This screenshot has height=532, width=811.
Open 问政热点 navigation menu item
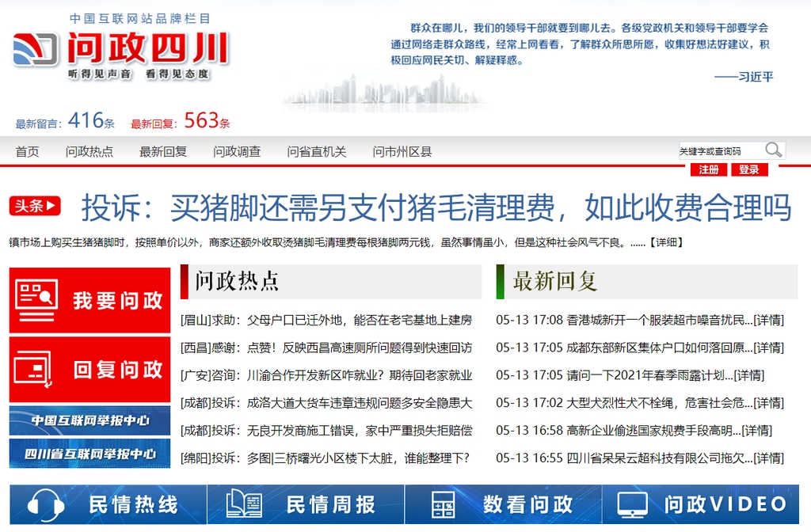click(89, 152)
